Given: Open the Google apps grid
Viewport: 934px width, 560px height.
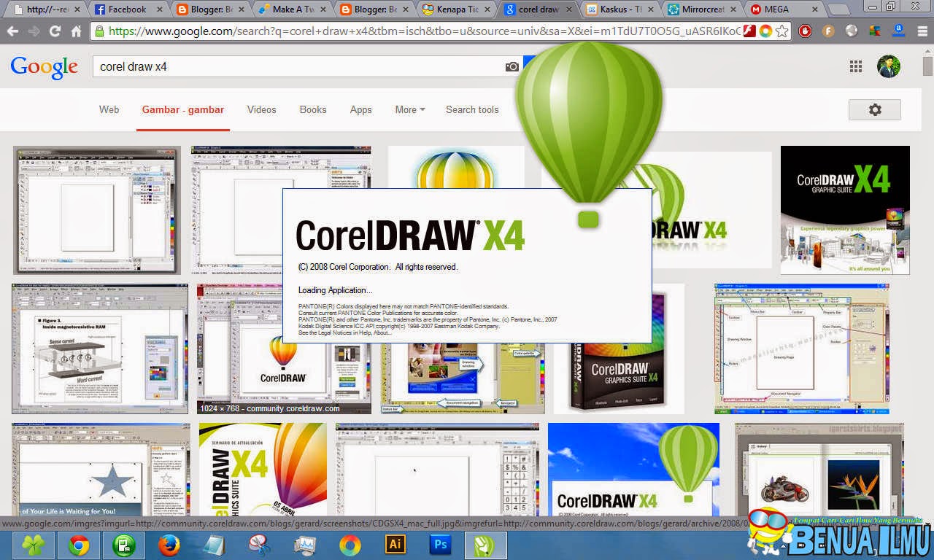Looking at the screenshot, I should [856, 66].
